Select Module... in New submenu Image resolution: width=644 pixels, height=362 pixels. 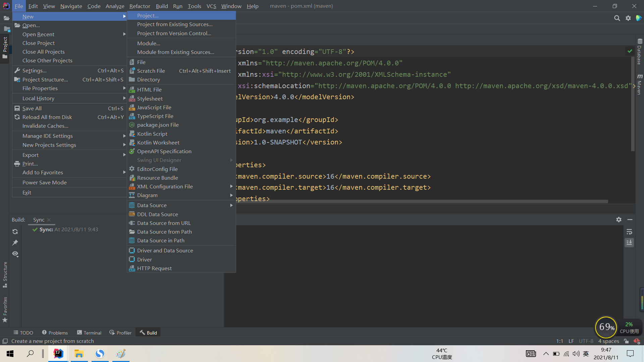point(149,43)
